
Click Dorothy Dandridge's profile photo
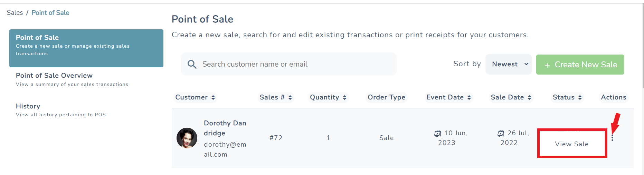[x=187, y=138]
